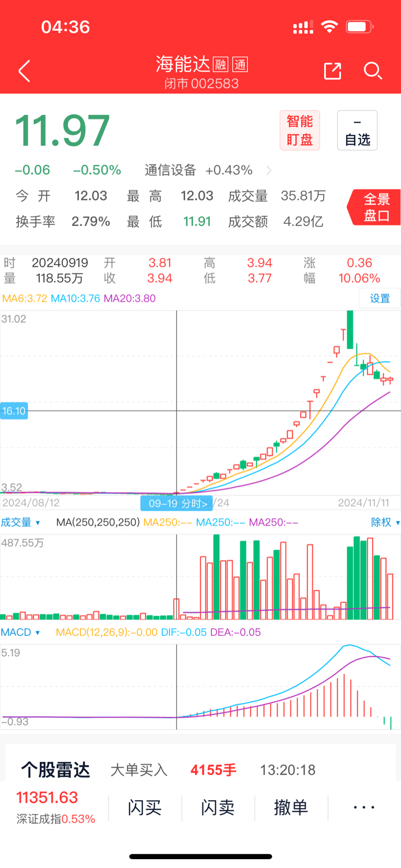Tap 闪买 quick buy
This screenshot has height=868, width=401.
pos(145,807)
